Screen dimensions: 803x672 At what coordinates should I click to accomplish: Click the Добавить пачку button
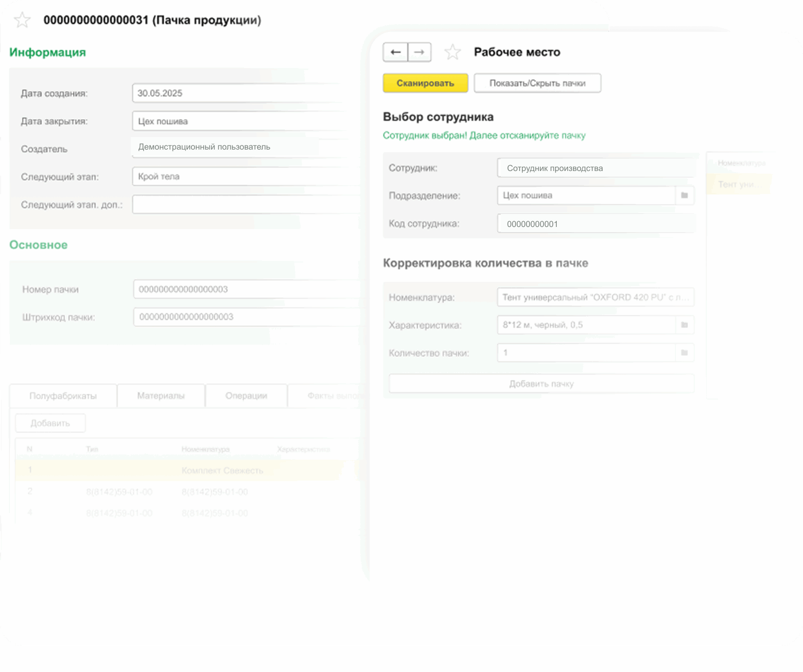[x=542, y=384]
